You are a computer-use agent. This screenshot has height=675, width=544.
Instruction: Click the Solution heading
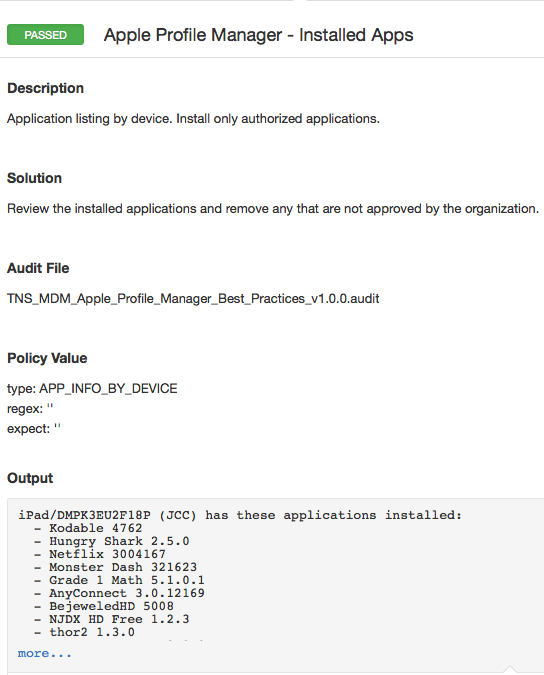(34, 178)
